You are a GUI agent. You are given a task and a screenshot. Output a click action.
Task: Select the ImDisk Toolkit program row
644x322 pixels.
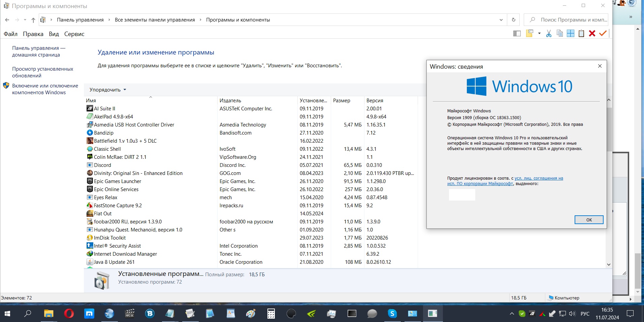(x=251, y=238)
